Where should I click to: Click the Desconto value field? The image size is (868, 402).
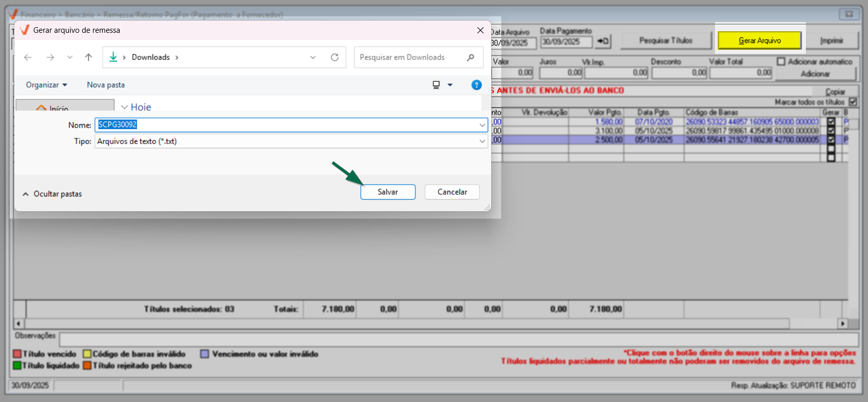[x=680, y=73]
